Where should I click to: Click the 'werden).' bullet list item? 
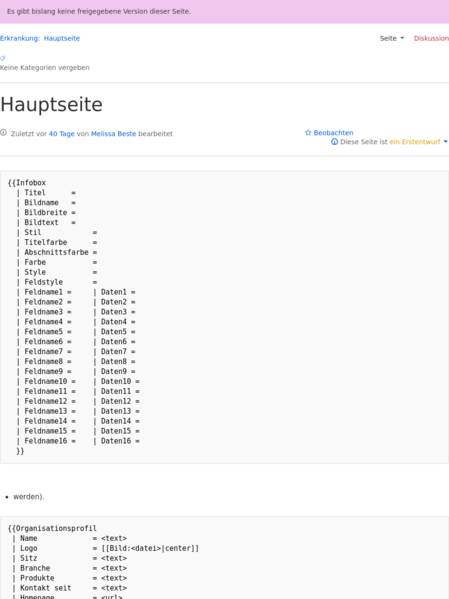click(x=29, y=497)
